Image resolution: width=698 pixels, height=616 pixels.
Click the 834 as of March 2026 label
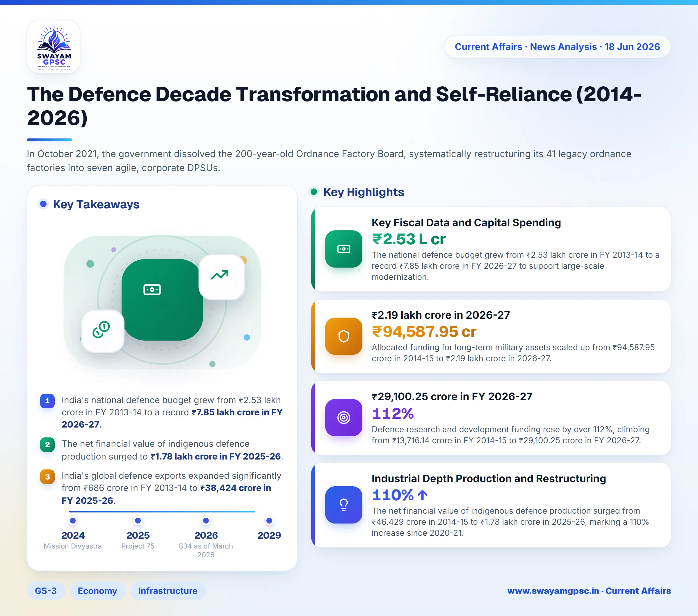point(206,551)
